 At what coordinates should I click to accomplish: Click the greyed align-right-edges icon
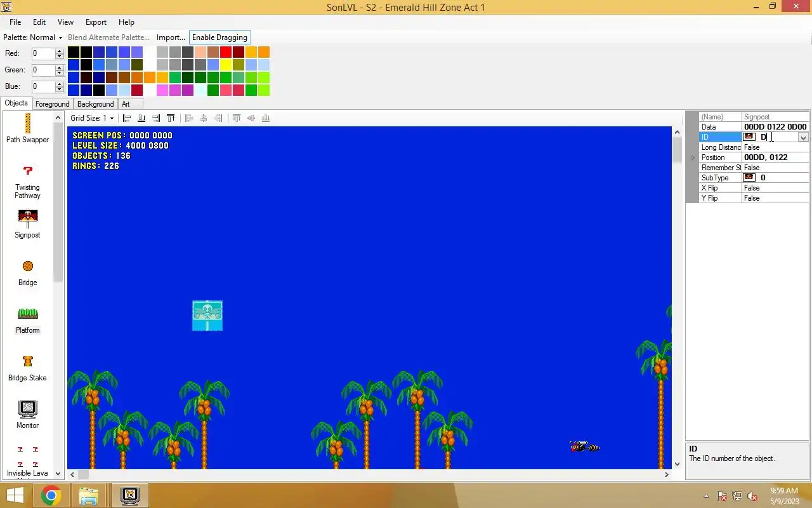click(x=218, y=118)
